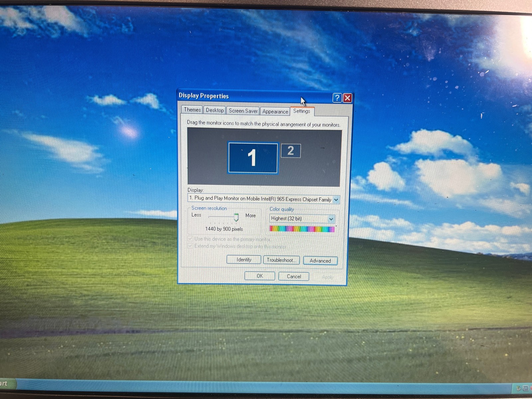This screenshot has height=399, width=532.
Task: Click the 'Less' resolution label
Action: 196,215
